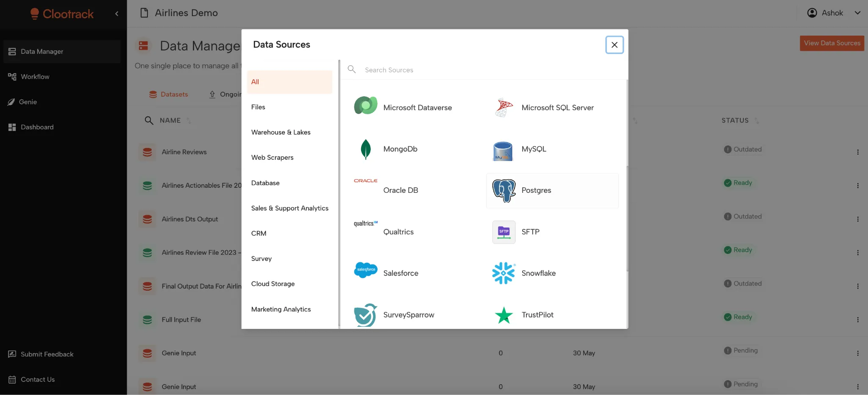Switch to the Datasets tab
Image resolution: width=868 pixels, height=395 pixels.
click(x=168, y=94)
